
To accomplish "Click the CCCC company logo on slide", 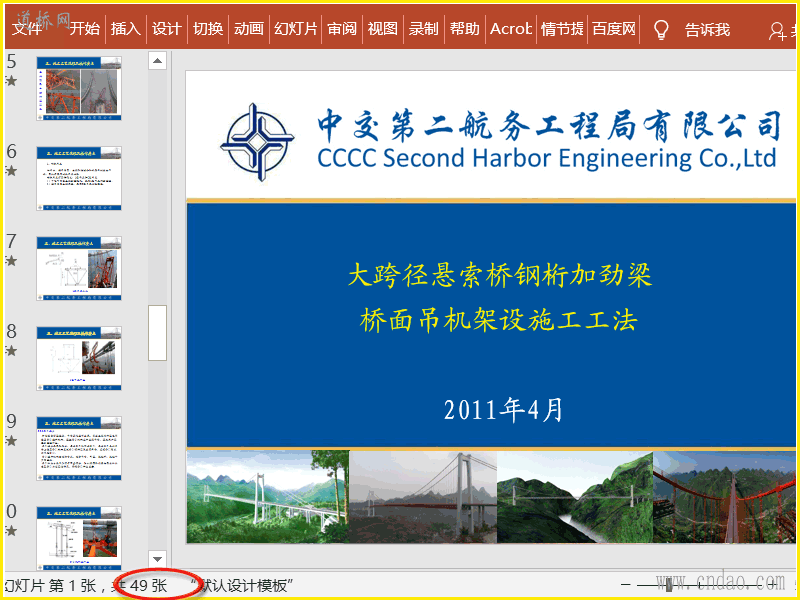I will point(257,142).
